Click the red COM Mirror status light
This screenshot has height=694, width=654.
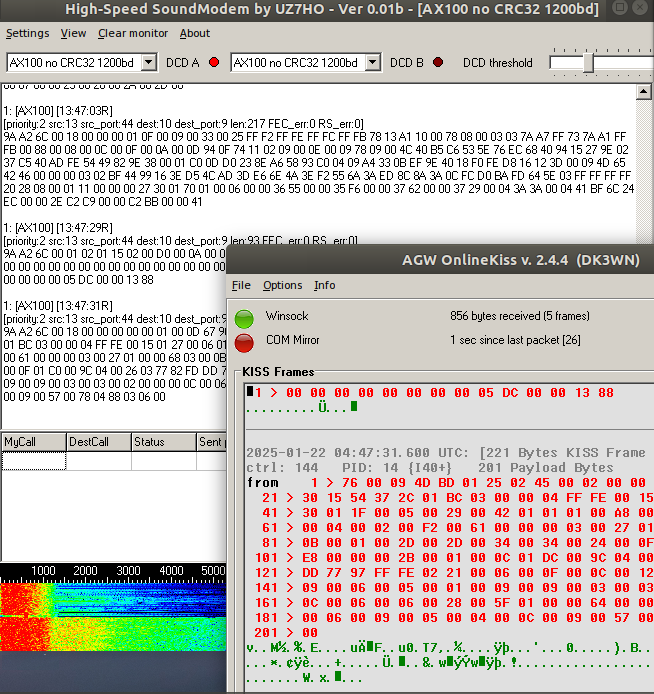245,343
